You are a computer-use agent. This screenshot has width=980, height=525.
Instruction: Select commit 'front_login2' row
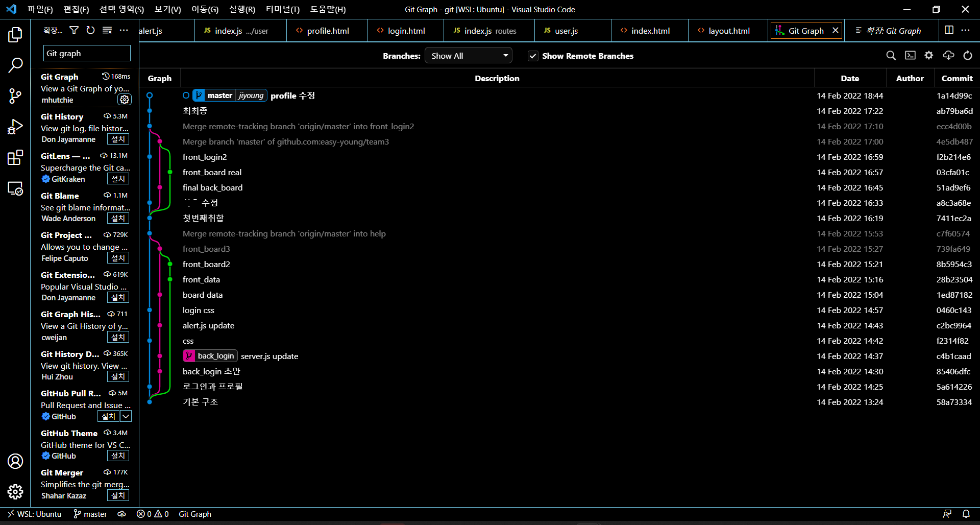[559, 157]
